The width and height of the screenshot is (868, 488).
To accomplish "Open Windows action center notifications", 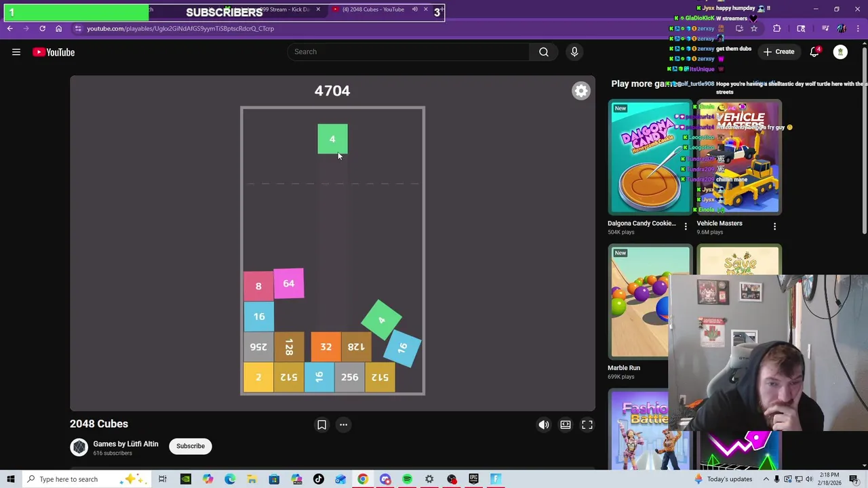I will (854, 479).
